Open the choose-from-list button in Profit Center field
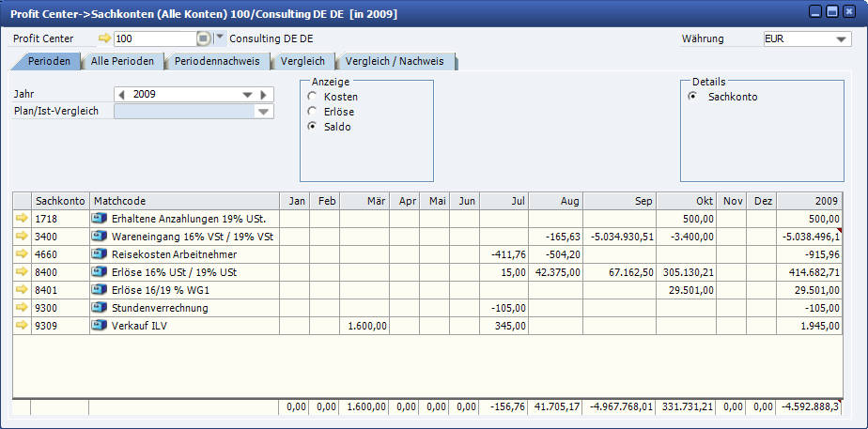Viewport: 868px width, 429px height. [x=204, y=39]
